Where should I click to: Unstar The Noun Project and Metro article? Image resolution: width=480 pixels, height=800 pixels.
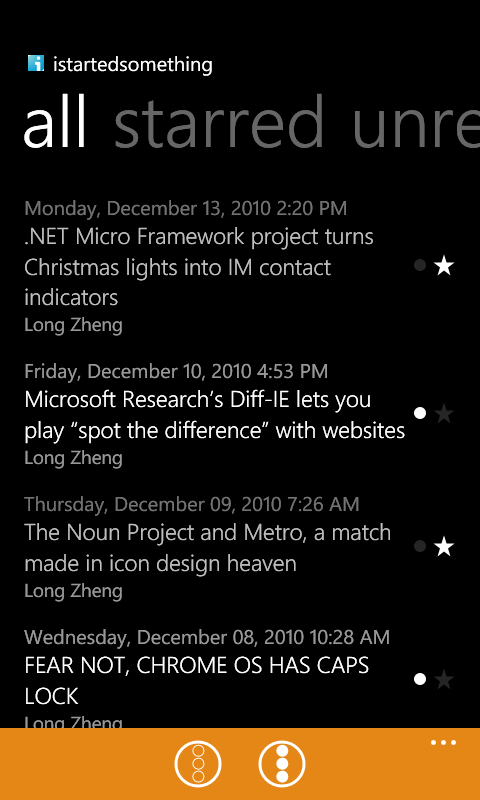(x=444, y=547)
